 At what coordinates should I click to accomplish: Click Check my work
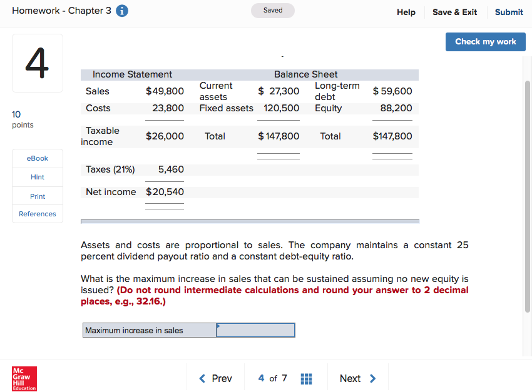(485, 42)
